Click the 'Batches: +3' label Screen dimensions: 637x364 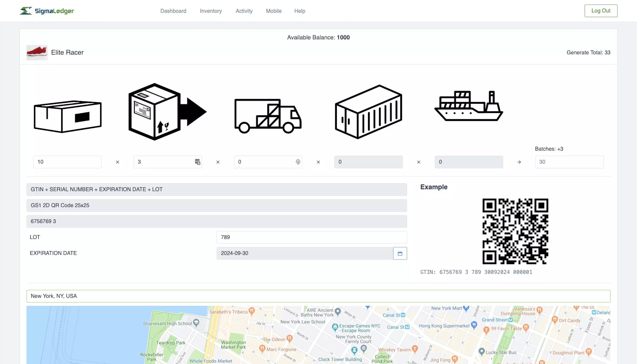[549, 149]
